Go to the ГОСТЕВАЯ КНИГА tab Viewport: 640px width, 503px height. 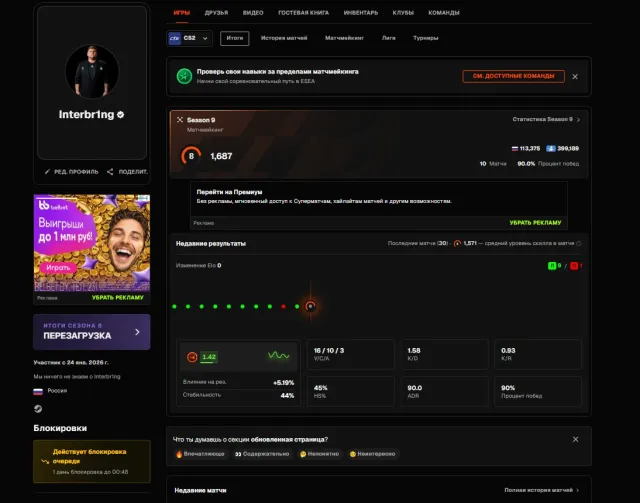click(x=303, y=13)
